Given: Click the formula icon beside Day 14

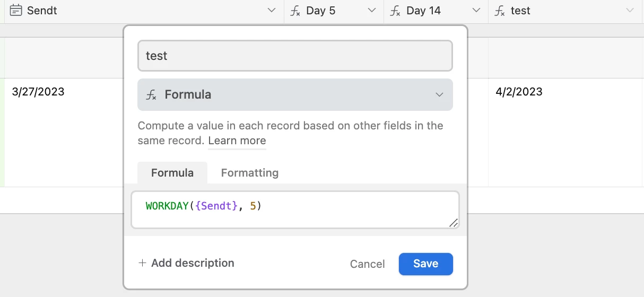Looking at the screenshot, I should coord(395,11).
